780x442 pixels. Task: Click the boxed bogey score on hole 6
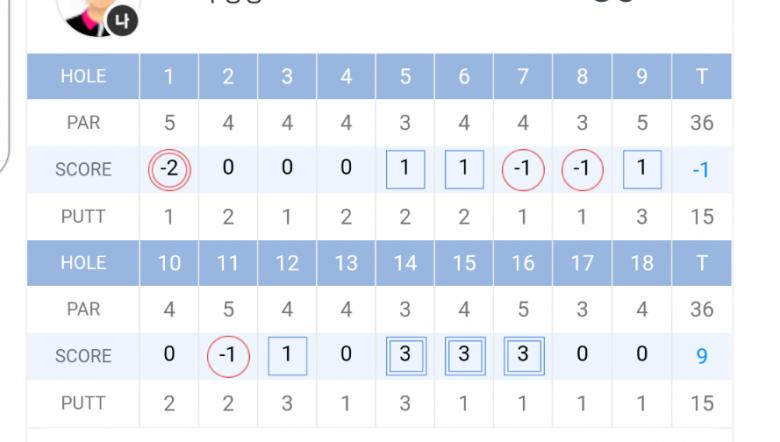pyautogui.click(x=464, y=169)
